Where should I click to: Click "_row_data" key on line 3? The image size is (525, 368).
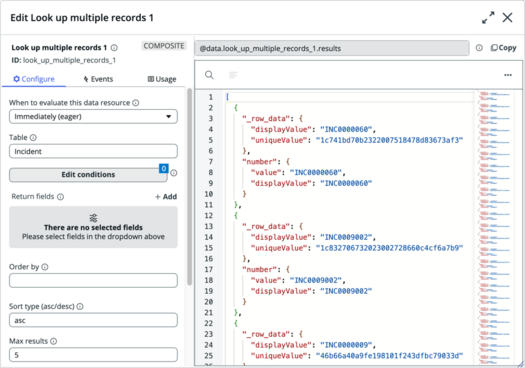click(x=266, y=119)
